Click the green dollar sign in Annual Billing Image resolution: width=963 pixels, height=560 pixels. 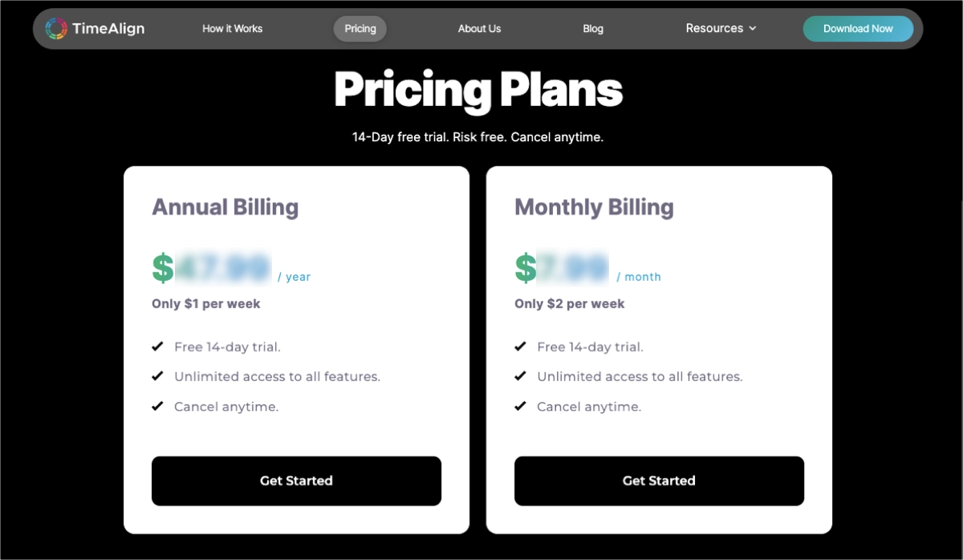pos(162,268)
